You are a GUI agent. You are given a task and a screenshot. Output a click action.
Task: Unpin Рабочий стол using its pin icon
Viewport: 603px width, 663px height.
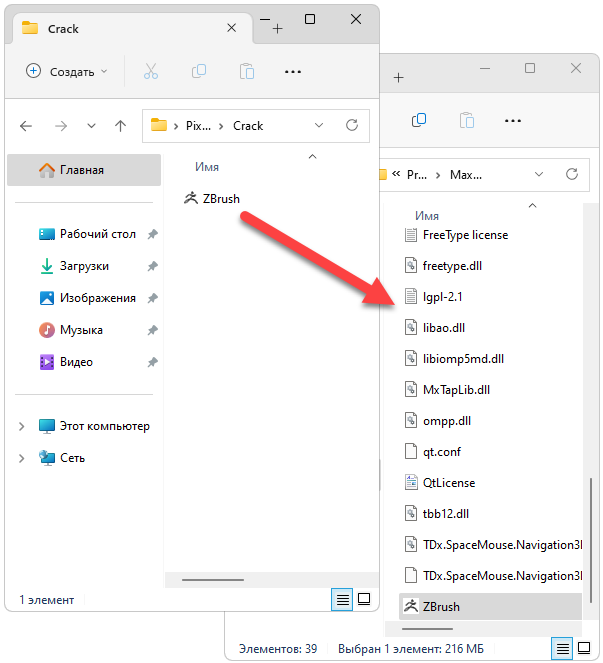click(152, 234)
